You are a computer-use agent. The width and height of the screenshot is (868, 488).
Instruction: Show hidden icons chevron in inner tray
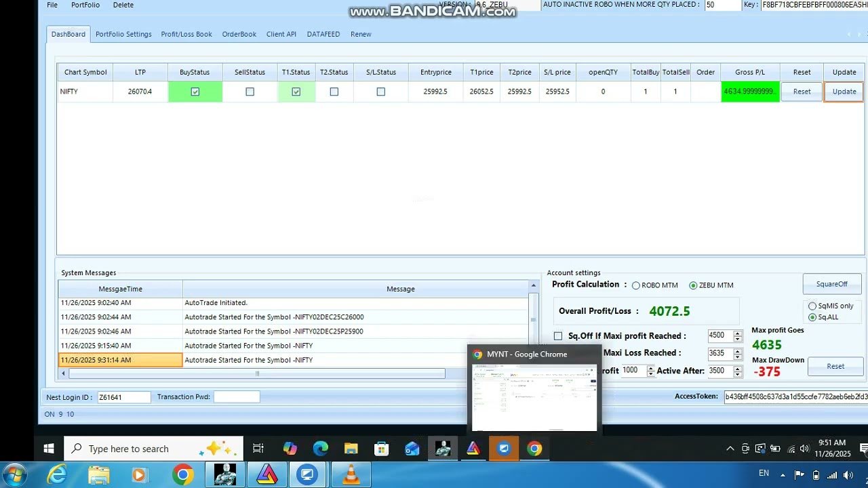click(730, 449)
